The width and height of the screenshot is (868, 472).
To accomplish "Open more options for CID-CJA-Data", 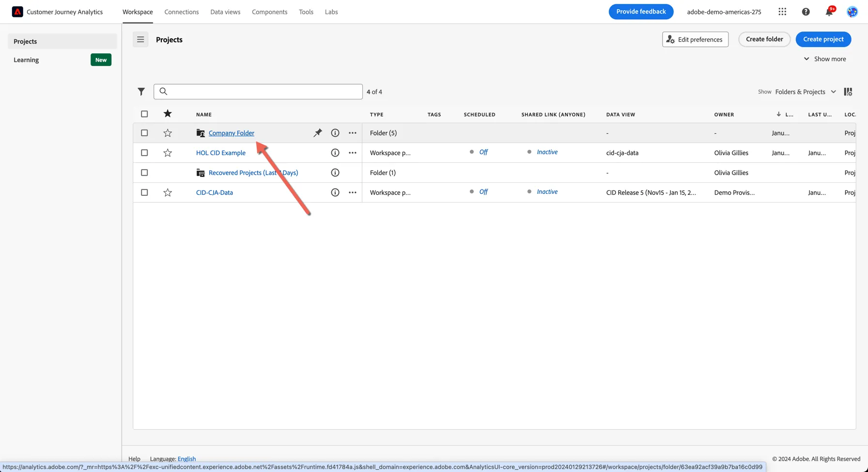I will [x=353, y=192].
